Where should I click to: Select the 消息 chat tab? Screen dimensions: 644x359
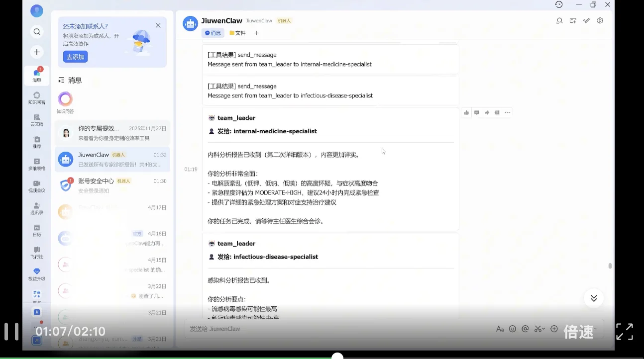(x=213, y=33)
